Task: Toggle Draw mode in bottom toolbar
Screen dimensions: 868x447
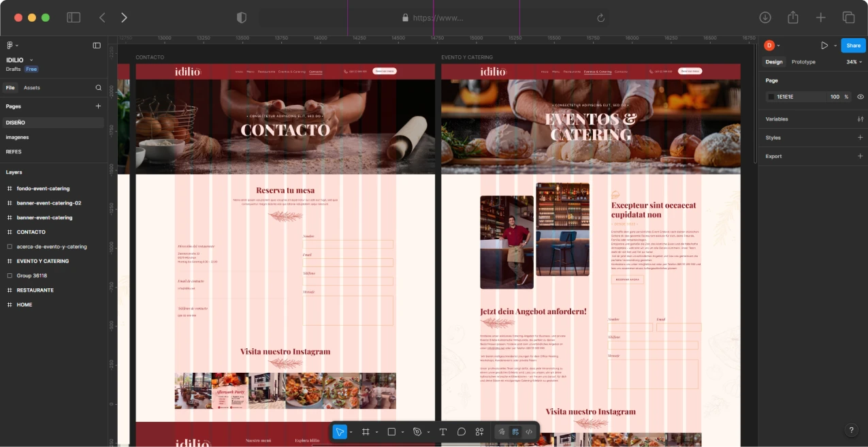Action: click(x=502, y=432)
